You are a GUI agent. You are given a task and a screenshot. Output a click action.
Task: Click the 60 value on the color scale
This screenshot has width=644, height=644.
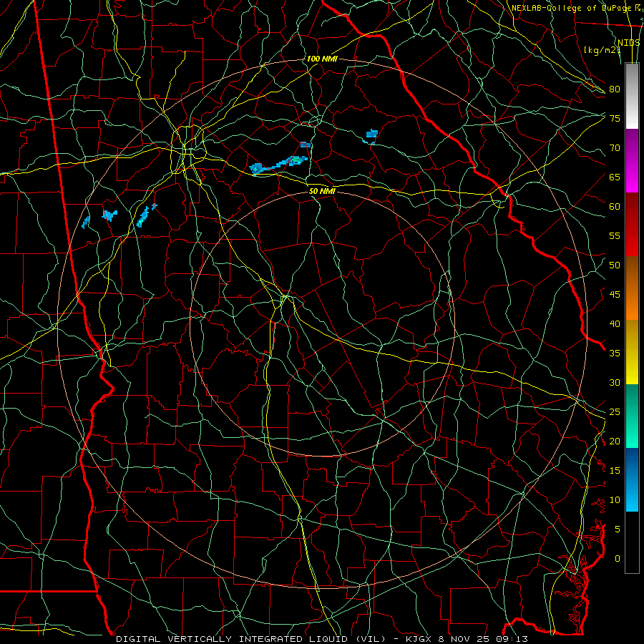pyautogui.click(x=615, y=206)
